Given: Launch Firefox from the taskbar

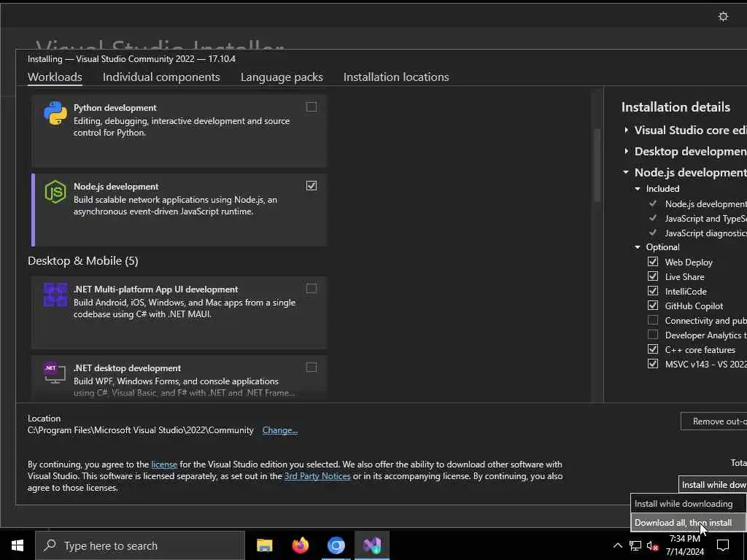Looking at the screenshot, I should (x=300, y=545).
